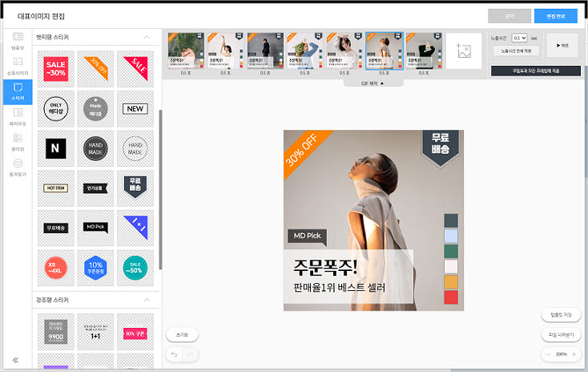Add the black N square sticker
This screenshot has width=588, height=372.
point(56,148)
